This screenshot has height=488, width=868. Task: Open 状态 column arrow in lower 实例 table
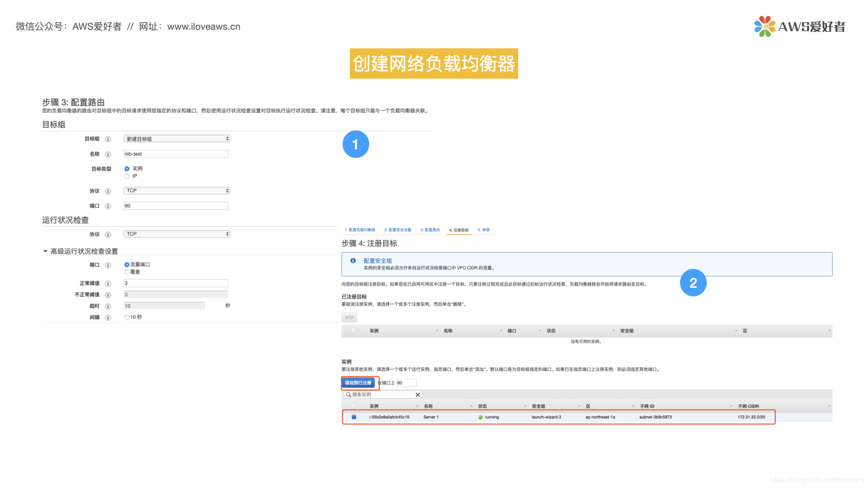(x=525, y=406)
